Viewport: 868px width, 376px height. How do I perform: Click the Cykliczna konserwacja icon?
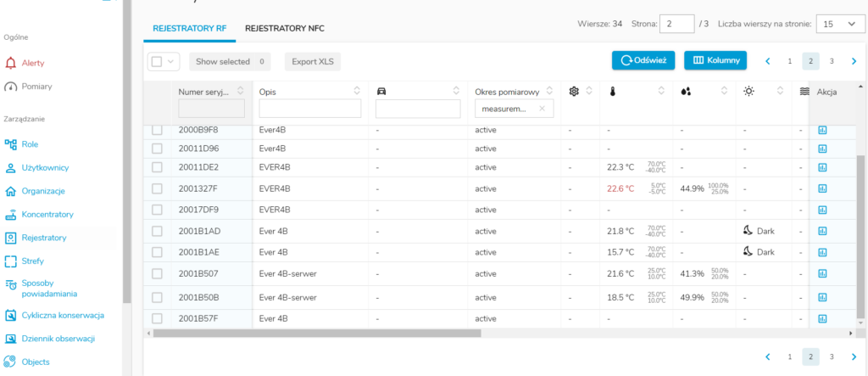[10, 316]
